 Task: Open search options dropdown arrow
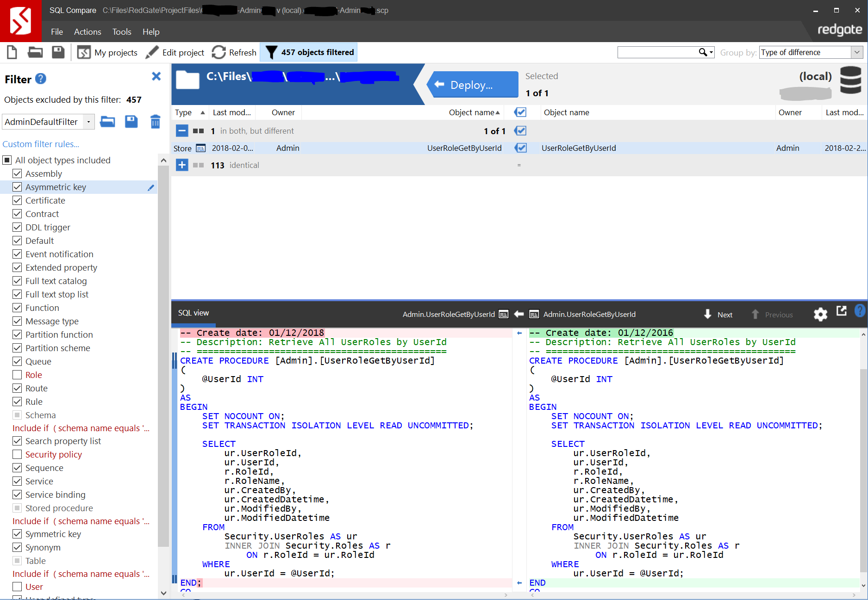click(712, 53)
